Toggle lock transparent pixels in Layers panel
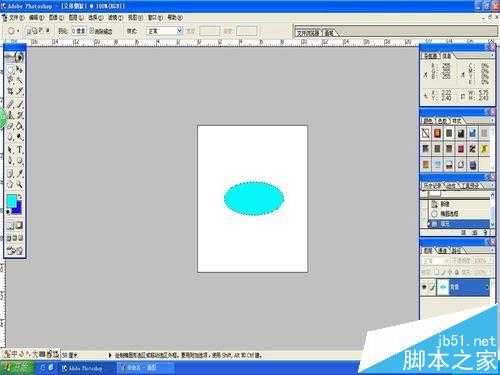 click(437, 272)
